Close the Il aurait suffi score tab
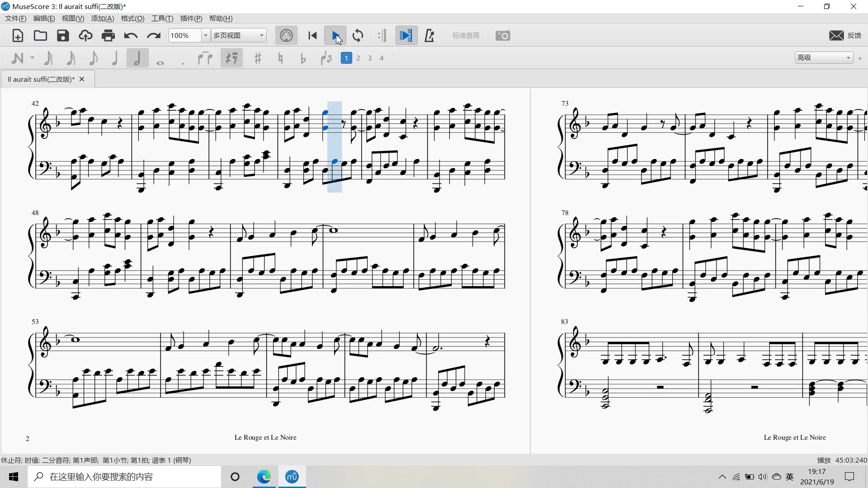Viewport: 868px width, 488px height. coord(82,79)
